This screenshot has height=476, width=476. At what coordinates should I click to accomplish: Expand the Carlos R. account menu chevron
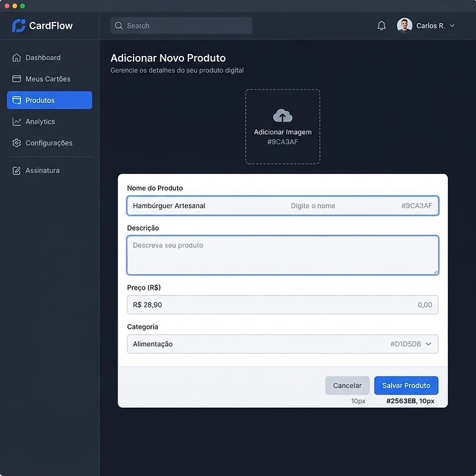point(452,25)
